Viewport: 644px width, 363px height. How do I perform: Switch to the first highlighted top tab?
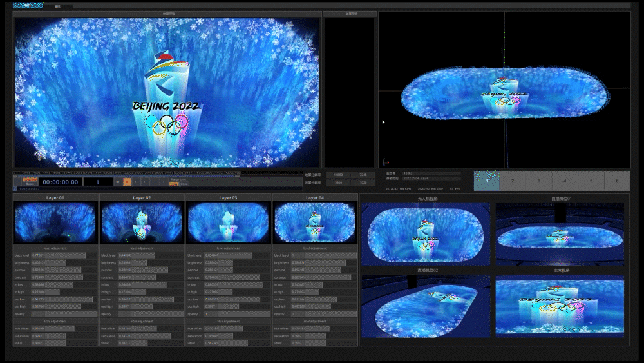(28, 5)
